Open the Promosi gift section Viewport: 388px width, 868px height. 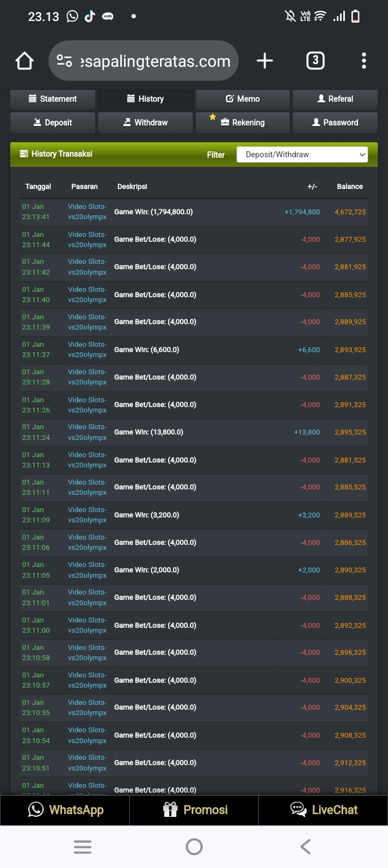[195, 810]
